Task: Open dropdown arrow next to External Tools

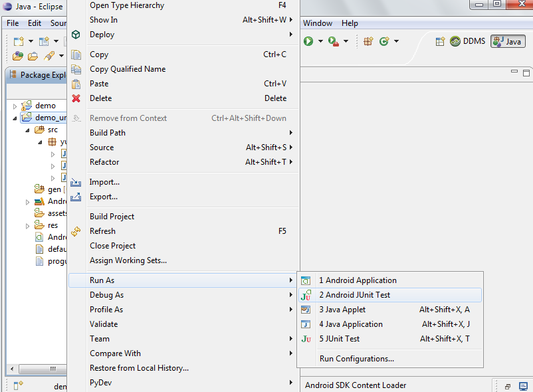Action: tap(346, 41)
